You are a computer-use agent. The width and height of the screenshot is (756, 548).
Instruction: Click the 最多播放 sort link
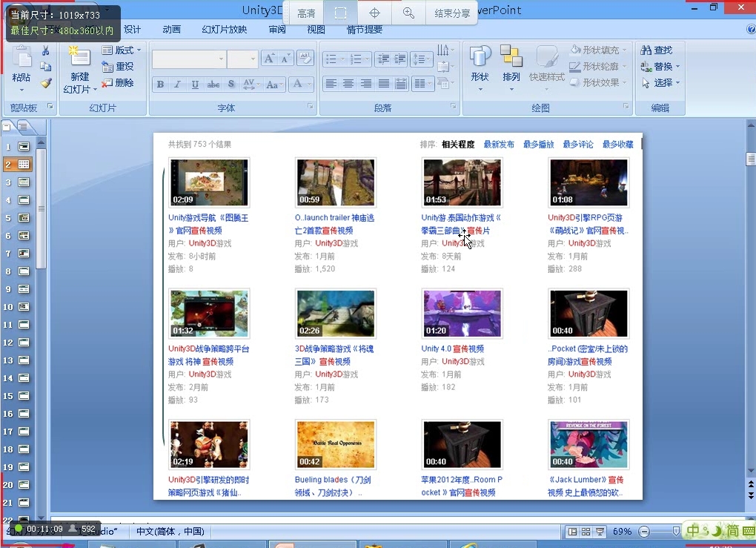pyautogui.click(x=539, y=145)
